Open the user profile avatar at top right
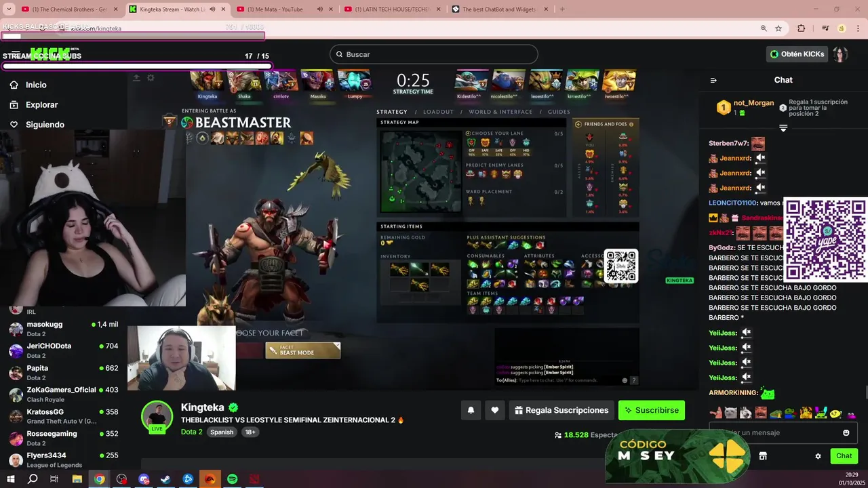This screenshot has width=868, height=488. click(x=840, y=54)
